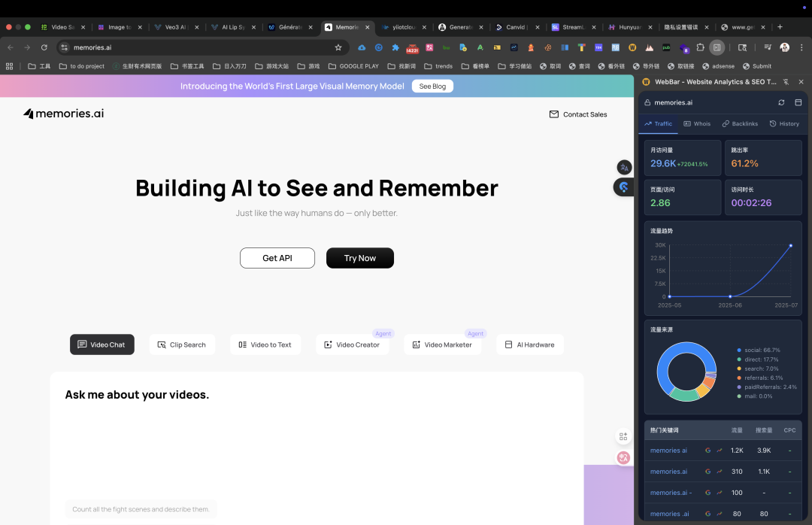812x525 pixels.
Task: Toggle the browser side panel button
Action: tap(717, 47)
